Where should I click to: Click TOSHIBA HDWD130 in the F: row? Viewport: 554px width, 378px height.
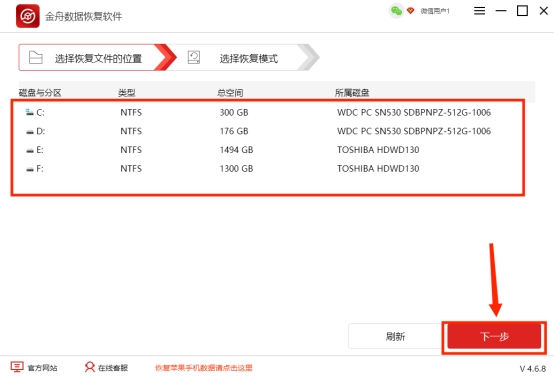pyautogui.click(x=378, y=169)
